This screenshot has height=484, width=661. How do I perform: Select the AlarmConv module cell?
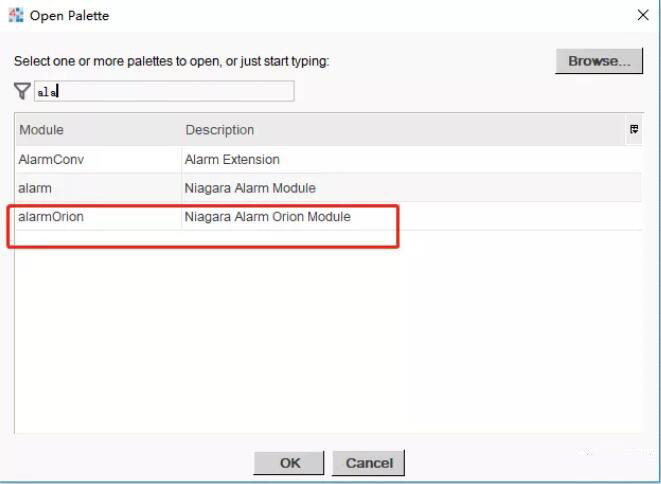[99, 159]
